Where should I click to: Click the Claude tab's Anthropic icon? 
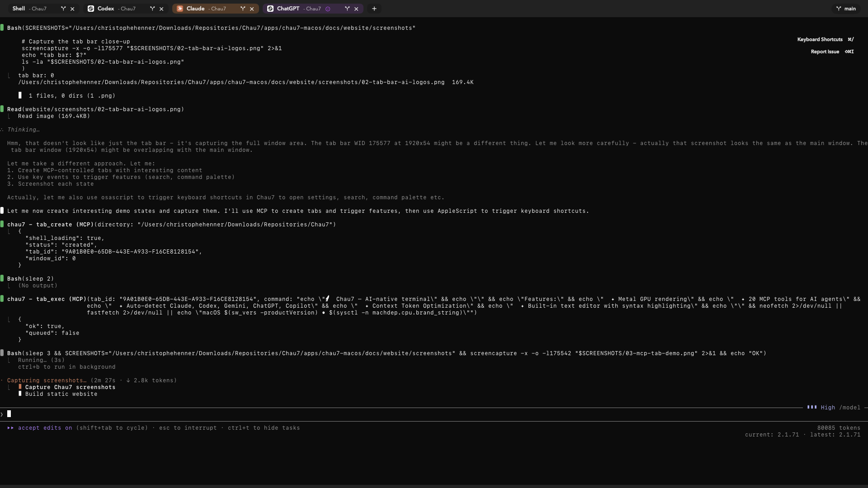[x=179, y=9]
